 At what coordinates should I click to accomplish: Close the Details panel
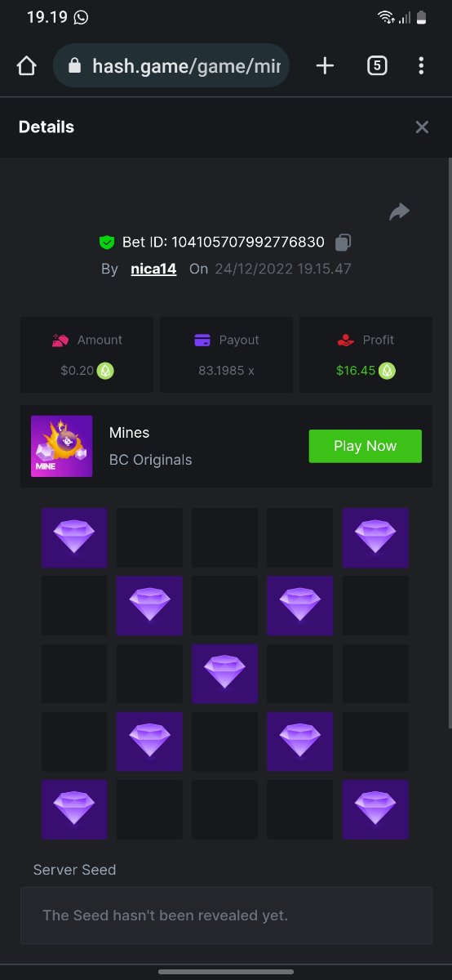(422, 127)
